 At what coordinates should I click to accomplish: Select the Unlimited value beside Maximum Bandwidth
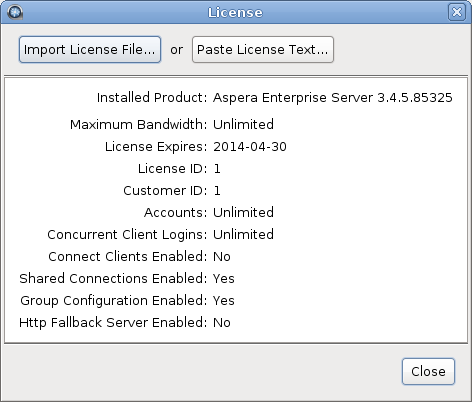[243, 124]
